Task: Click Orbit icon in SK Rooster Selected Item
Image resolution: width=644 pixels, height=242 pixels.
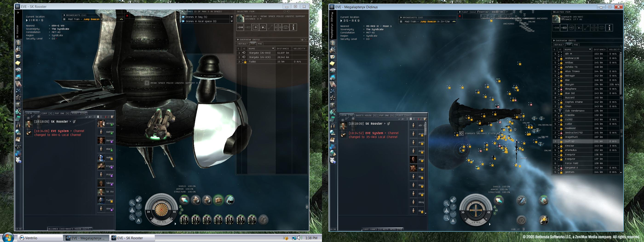Action: (263, 27)
